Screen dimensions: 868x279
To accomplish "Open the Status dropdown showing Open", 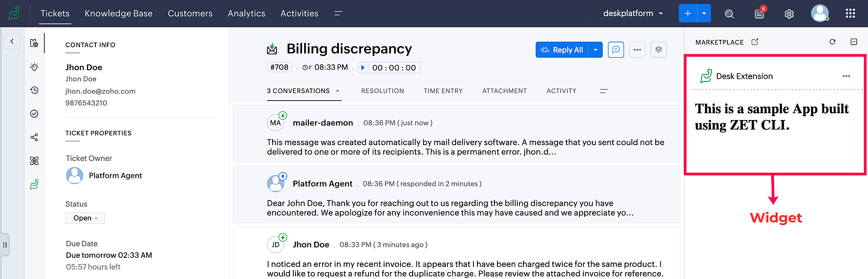I will pyautogui.click(x=85, y=218).
